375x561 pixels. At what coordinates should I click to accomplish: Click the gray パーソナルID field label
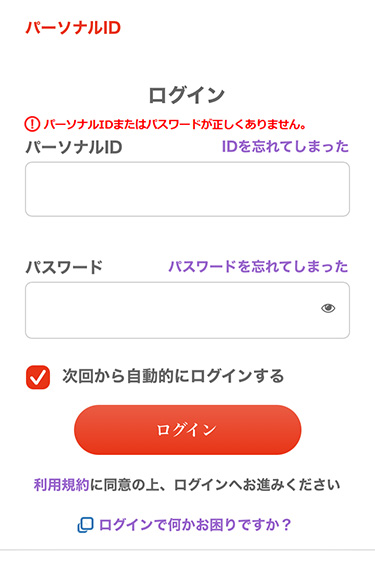point(74,147)
